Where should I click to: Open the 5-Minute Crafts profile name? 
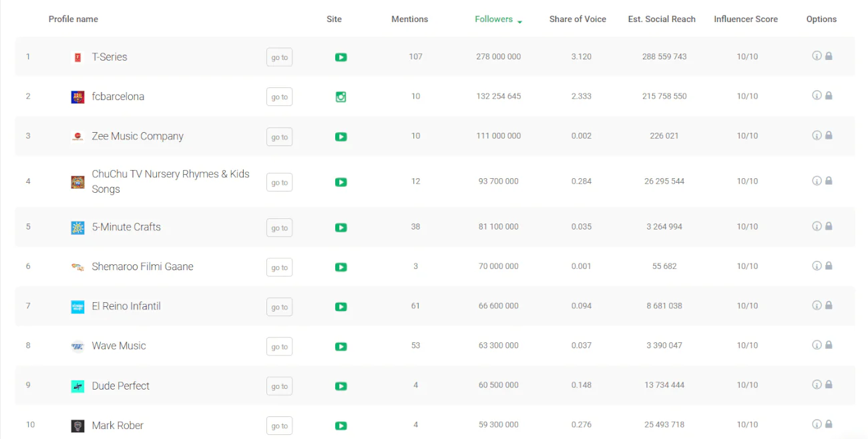(x=126, y=227)
